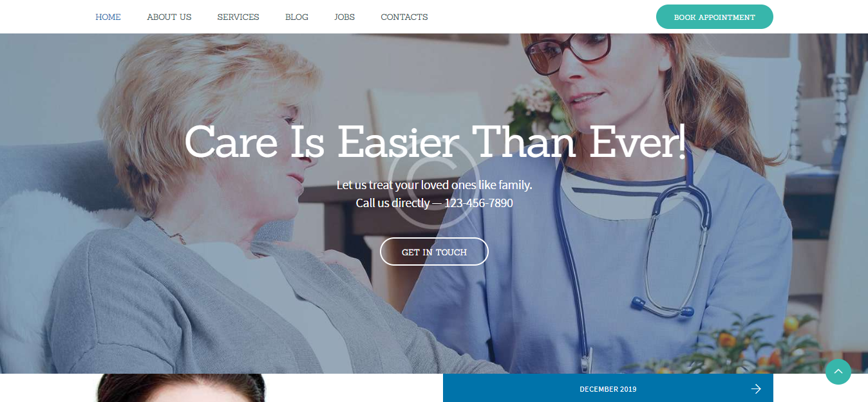
Task: Click the phone number 123-456-7890
Action: pos(478,203)
